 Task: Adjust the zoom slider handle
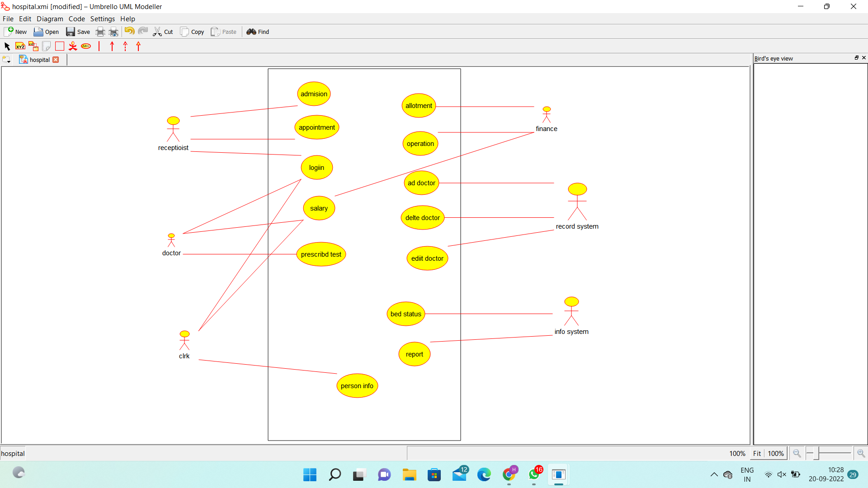pyautogui.click(x=816, y=453)
